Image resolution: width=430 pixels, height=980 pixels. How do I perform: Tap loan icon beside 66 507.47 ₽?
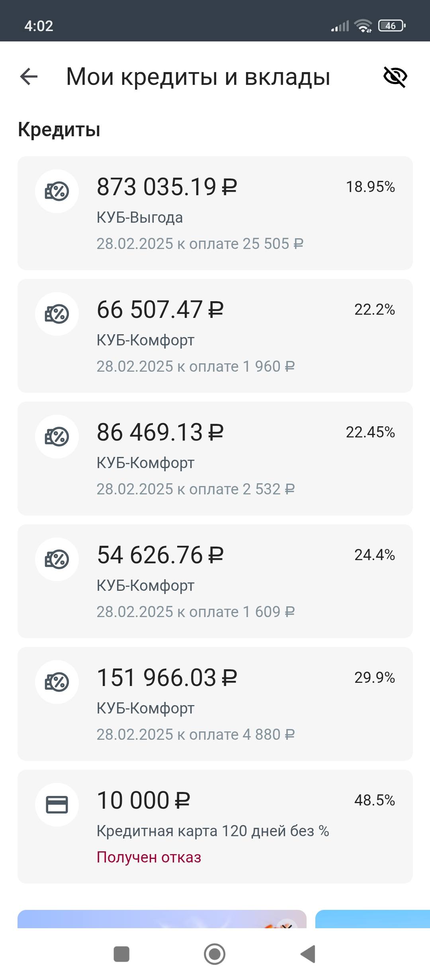pyautogui.click(x=57, y=314)
